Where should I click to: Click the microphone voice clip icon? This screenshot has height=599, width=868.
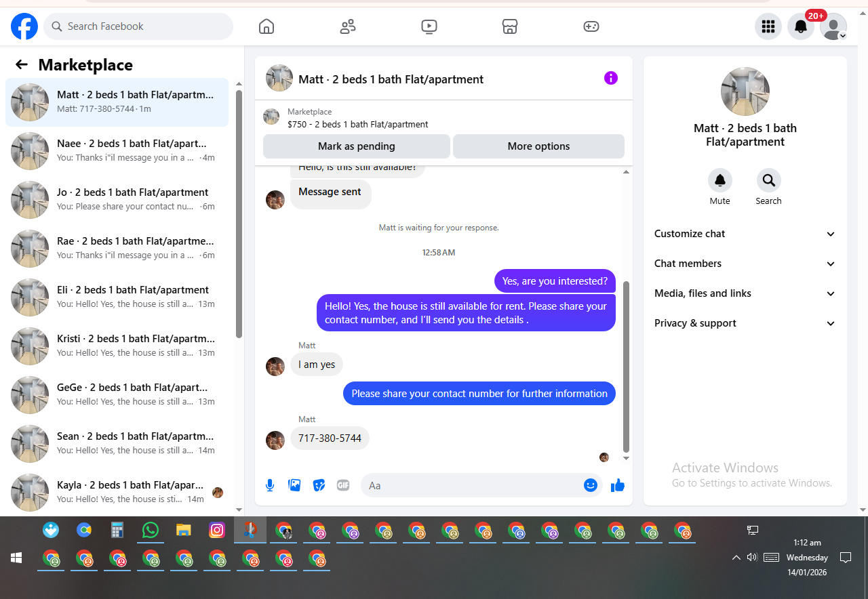[270, 485]
